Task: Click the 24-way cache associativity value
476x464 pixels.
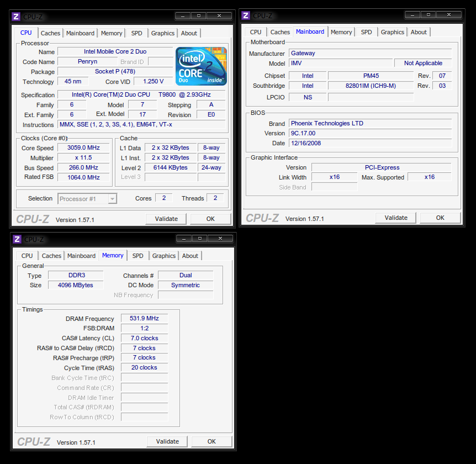Action: click(x=211, y=167)
